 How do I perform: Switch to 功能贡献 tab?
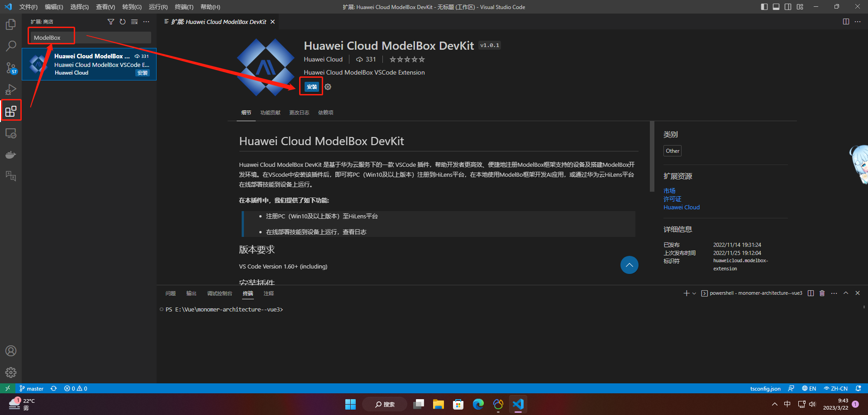click(x=270, y=113)
